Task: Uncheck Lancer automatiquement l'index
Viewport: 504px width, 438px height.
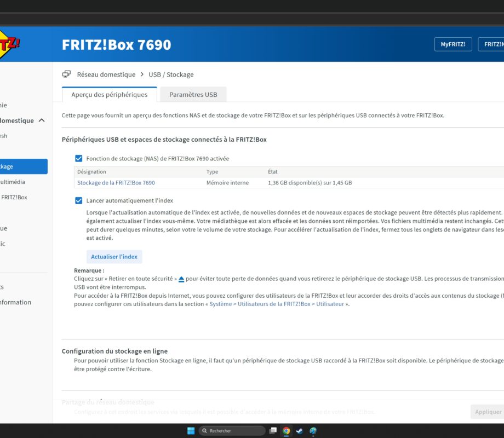Action: (x=78, y=200)
